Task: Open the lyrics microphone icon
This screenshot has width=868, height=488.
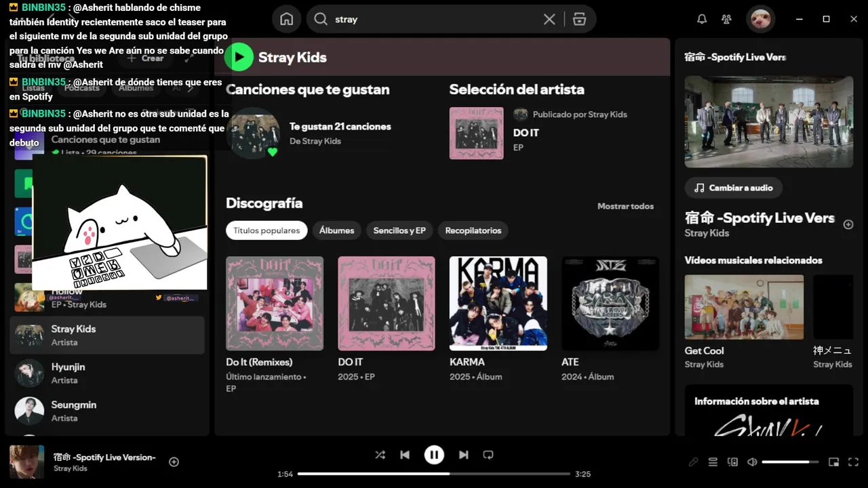Action: pyautogui.click(x=693, y=462)
